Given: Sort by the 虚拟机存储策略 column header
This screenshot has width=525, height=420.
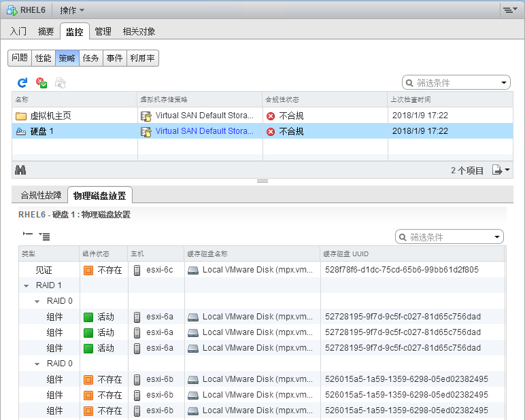Looking at the screenshot, I should (x=200, y=99).
